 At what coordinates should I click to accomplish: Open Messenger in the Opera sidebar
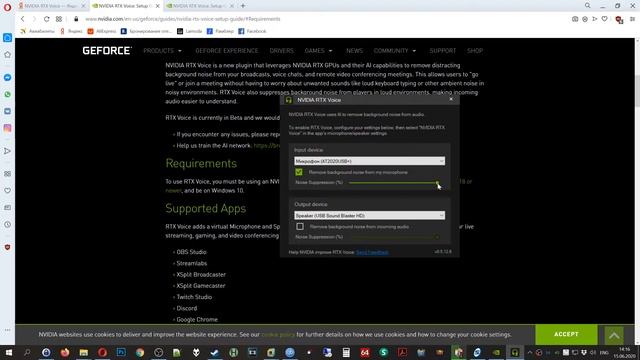pyautogui.click(x=7, y=78)
